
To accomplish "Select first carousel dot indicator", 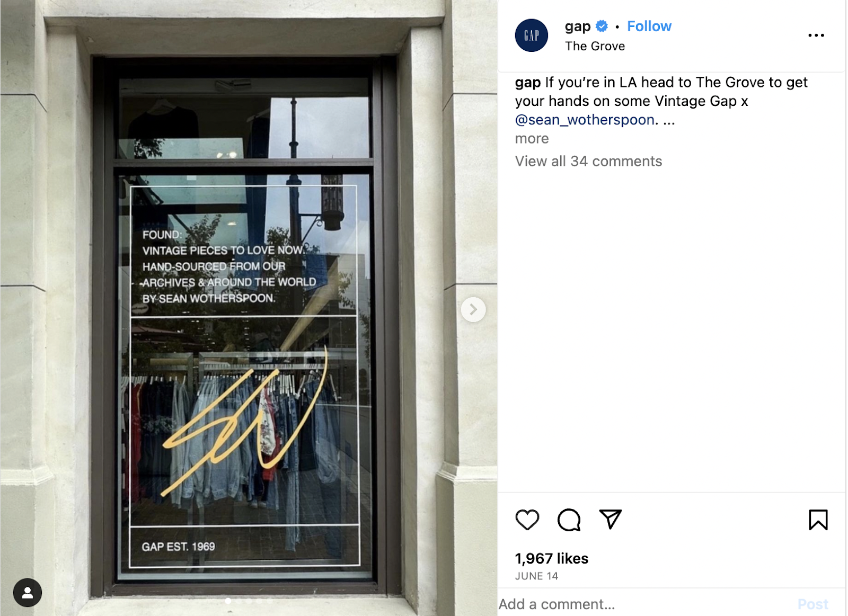I will coord(228,601).
